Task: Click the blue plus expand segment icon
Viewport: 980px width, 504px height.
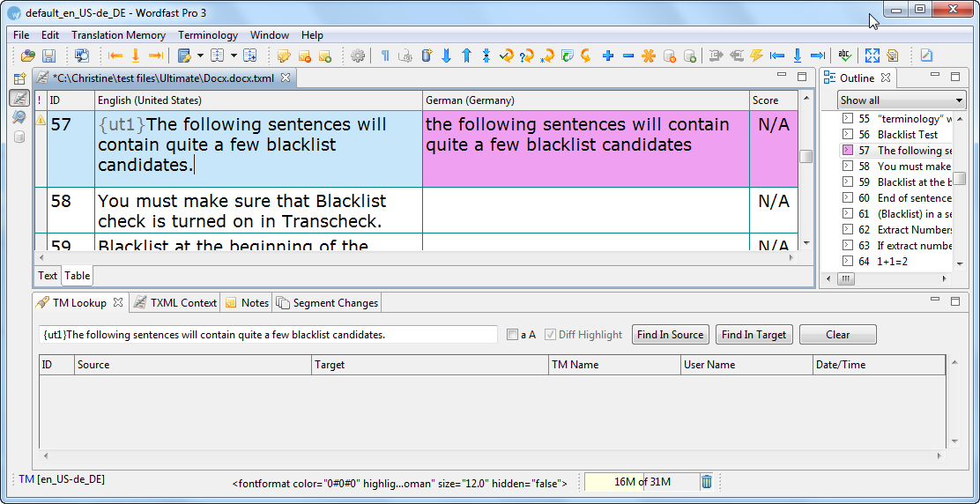Action: pyautogui.click(x=608, y=56)
